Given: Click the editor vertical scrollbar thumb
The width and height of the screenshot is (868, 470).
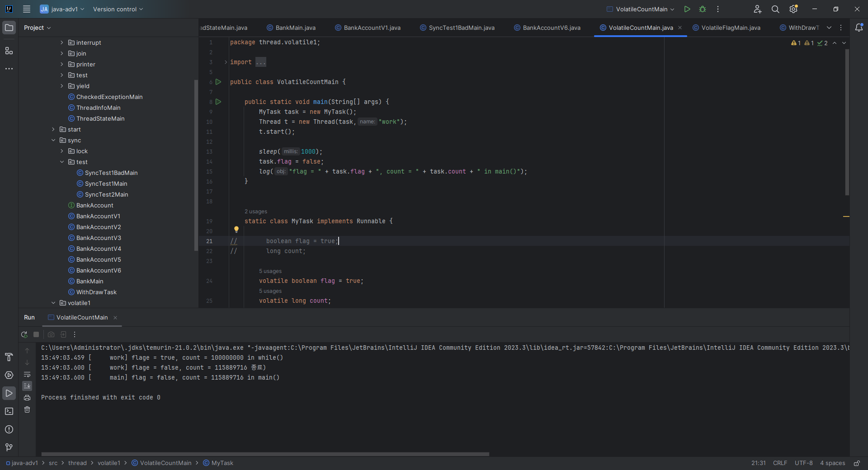Looking at the screenshot, I should pos(847,122).
